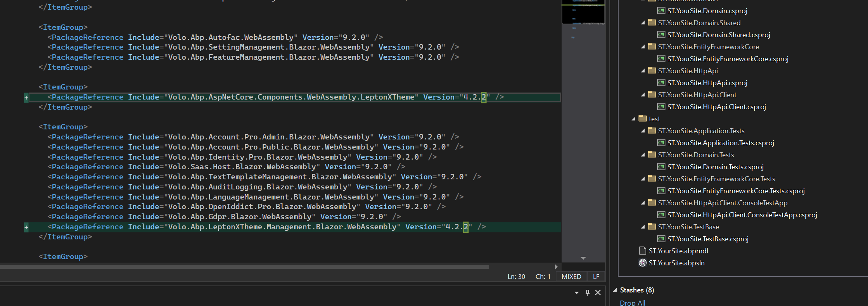868x306 pixels.
Task: Click the test folder icon
Action: coord(643,119)
